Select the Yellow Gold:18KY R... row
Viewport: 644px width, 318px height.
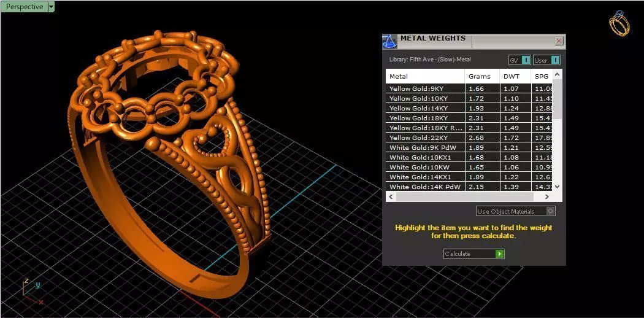point(469,128)
